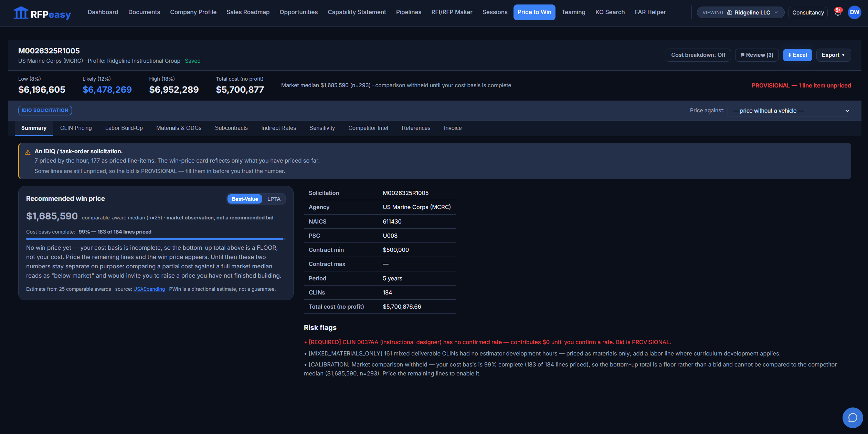Click the IDIQ SOLICITATION badge
Viewport: 868px width, 434px height.
point(45,111)
